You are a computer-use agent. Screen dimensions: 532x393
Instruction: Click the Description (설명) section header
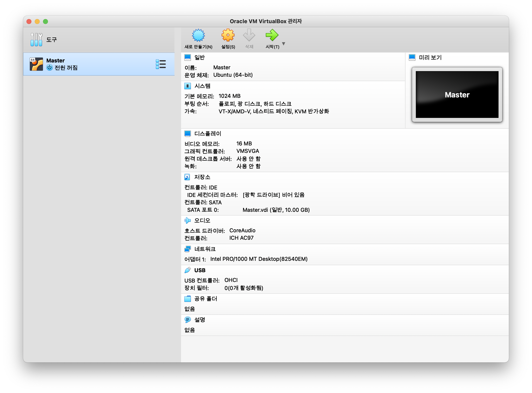(200, 320)
